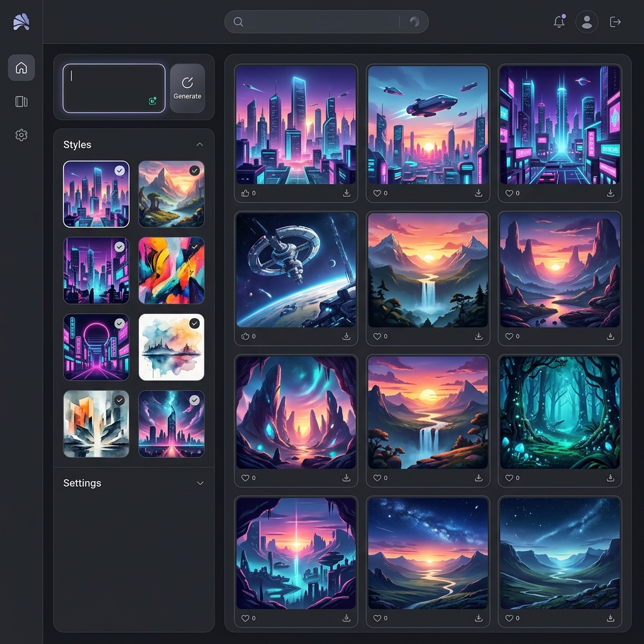Click the thumbs-up on first city image
Screen dimensions: 644x644
pyautogui.click(x=245, y=193)
